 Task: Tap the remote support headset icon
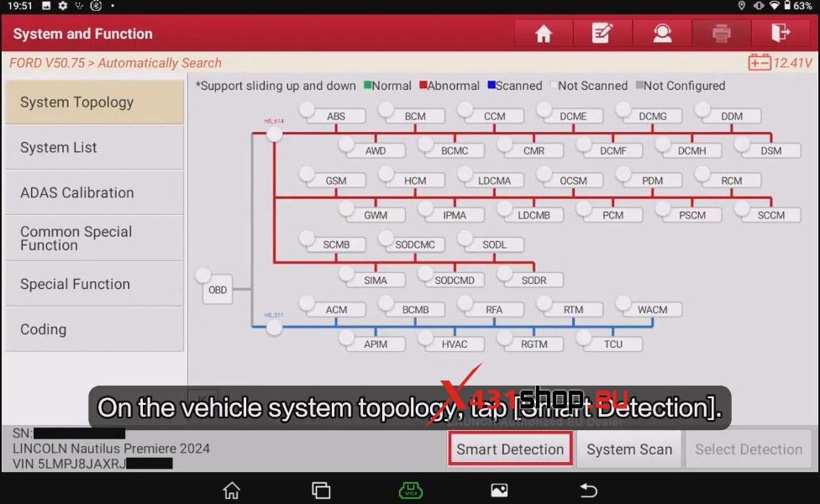pos(662,34)
